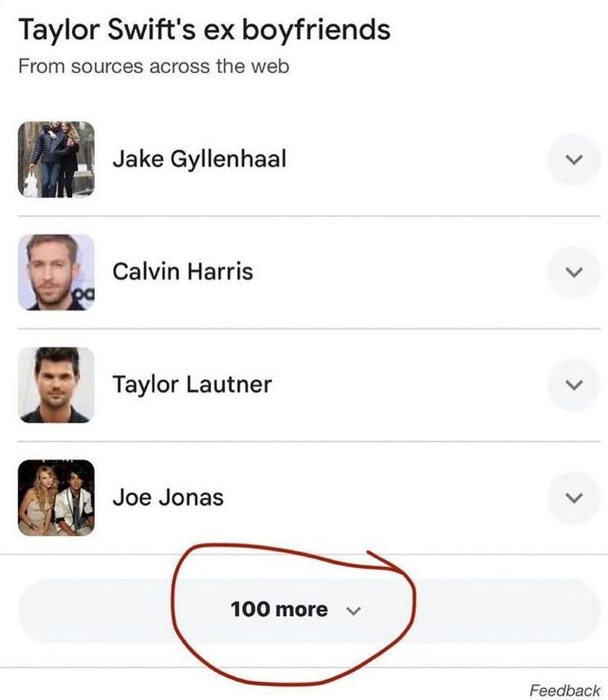
Task: Expand the Joe Jonas row chevron
Action: tap(573, 498)
